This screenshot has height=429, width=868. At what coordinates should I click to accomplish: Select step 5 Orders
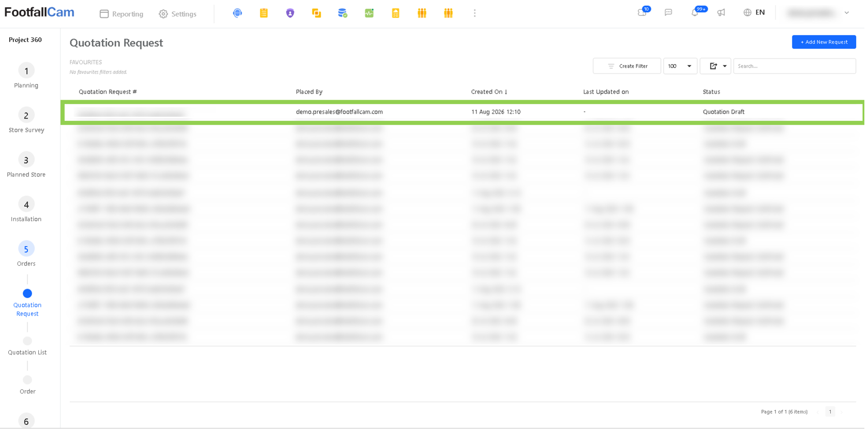click(x=26, y=253)
